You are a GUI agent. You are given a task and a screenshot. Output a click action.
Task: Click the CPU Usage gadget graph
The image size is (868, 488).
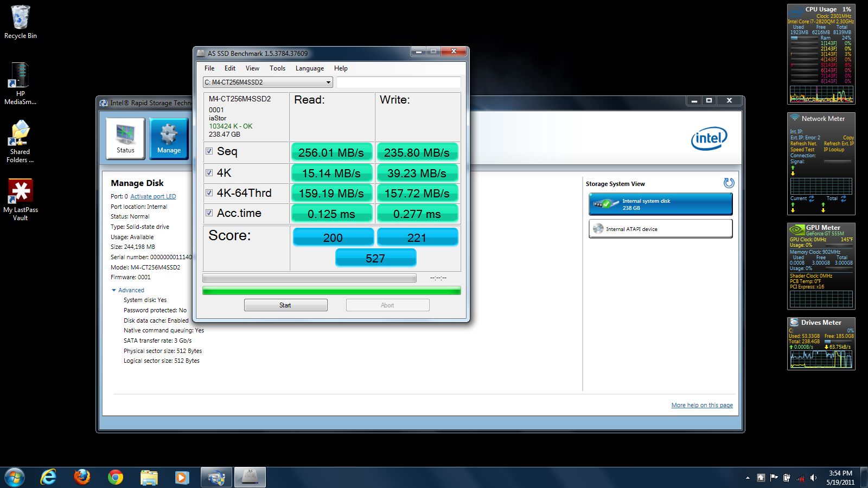[821, 94]
